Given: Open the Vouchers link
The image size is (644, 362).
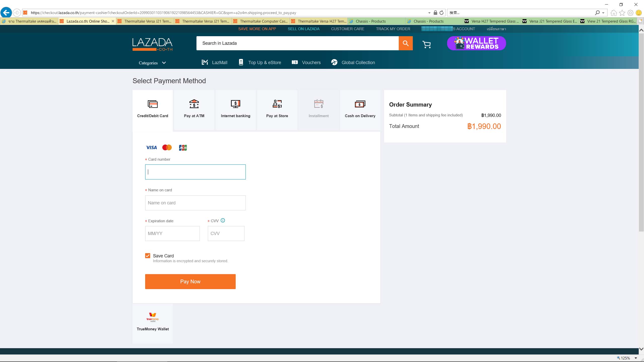Looking at the screenshot, I should pos(306,62).
